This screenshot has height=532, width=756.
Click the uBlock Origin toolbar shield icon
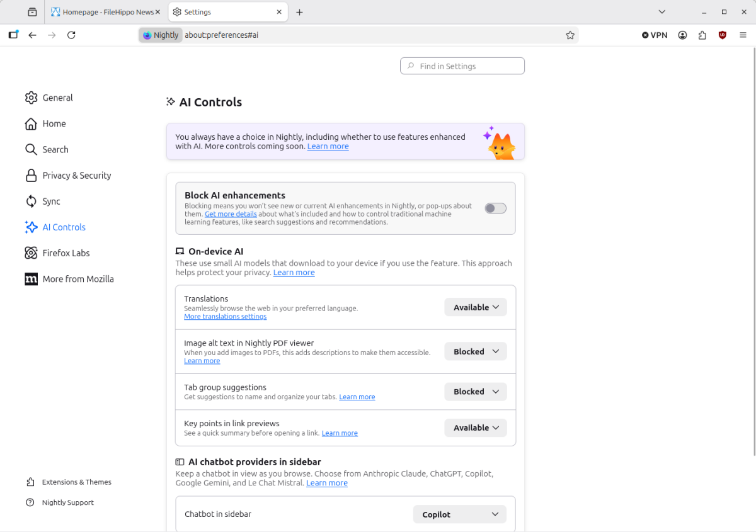click(x=723, y=35)
